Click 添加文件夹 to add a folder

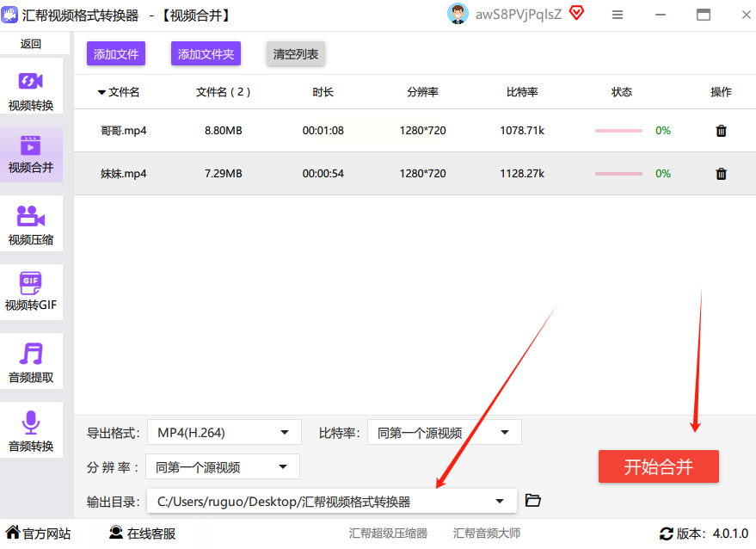206,53
